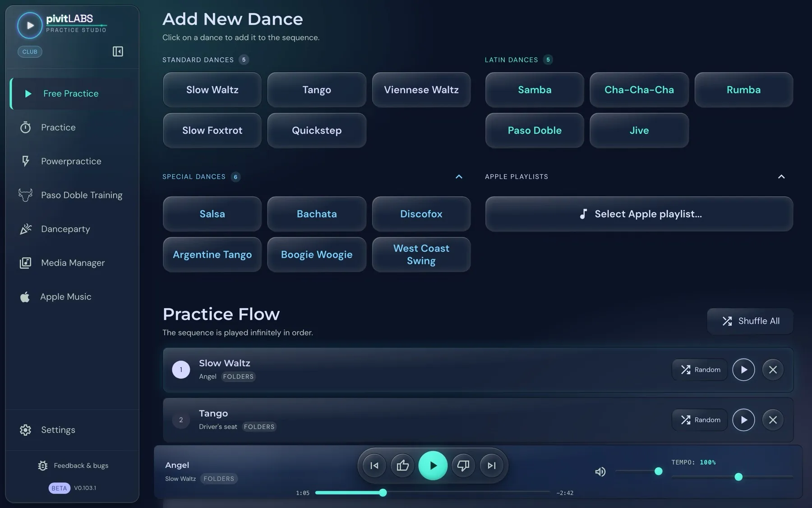Open Paso Doble Training
812x508 pixels.
coord(72,195)
